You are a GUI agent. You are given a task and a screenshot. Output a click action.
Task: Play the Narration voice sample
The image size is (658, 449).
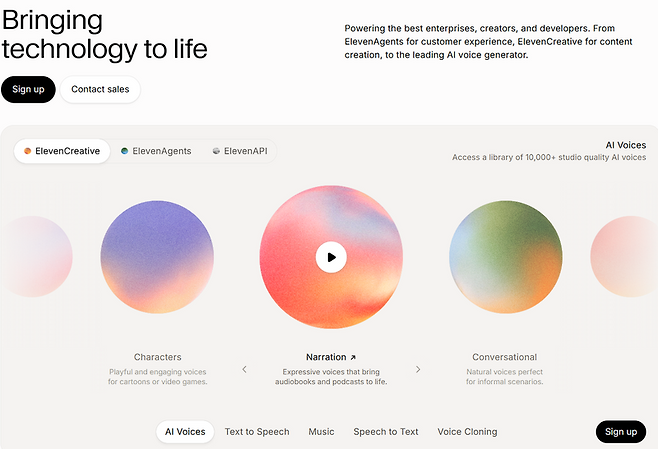tap(331, 257)
